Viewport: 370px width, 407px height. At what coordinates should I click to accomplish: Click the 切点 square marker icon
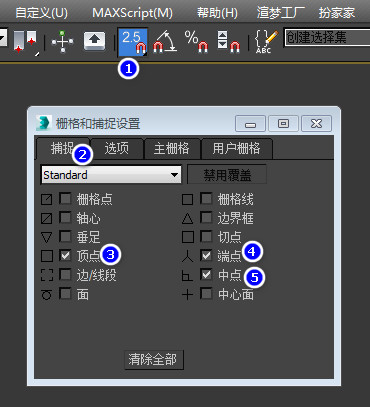(188, 237)
